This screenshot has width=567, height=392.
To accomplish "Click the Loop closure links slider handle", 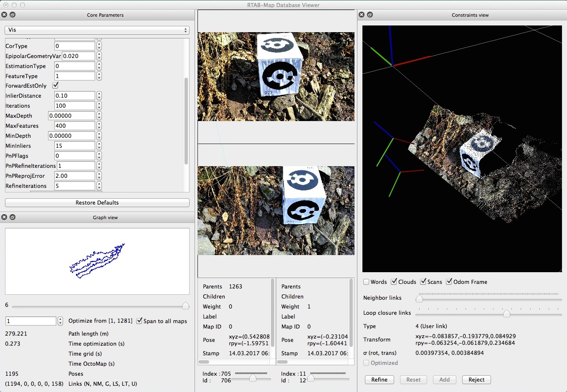I will tap(506, 314).
